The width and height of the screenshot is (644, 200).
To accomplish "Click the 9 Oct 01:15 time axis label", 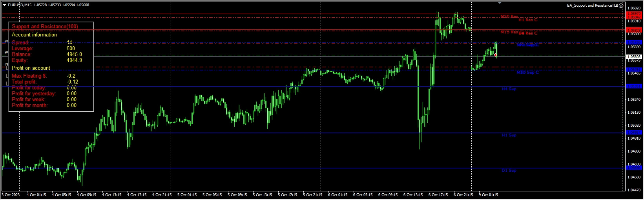I will (x=488, y=195).
